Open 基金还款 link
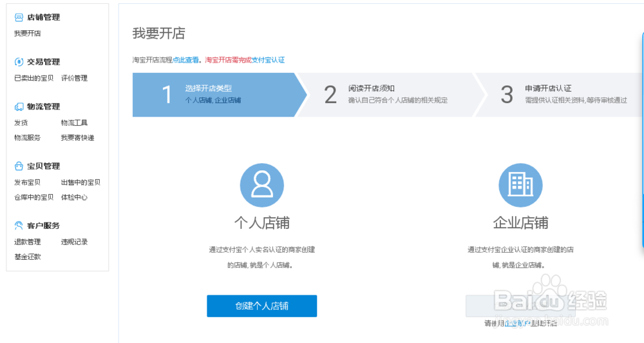Viewport: 644px width, 343px height. click(x=28, y=257)
